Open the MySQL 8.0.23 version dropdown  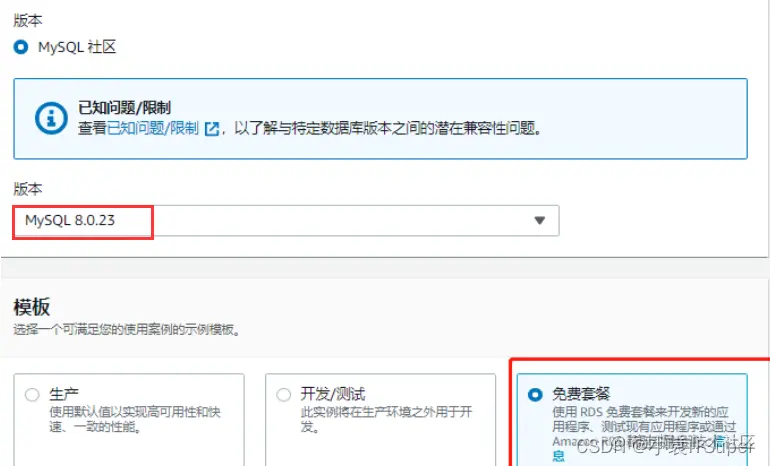click(x=286, y=220)
